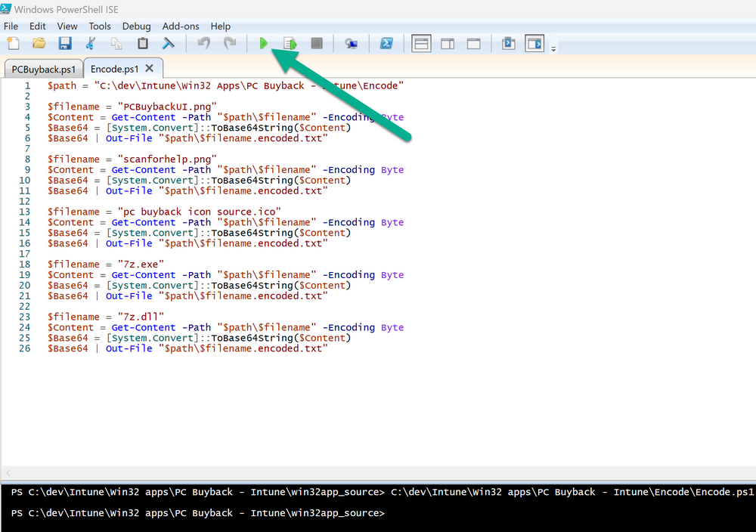Screen dimensions: 756x532
Task: Open the Debug menu
Action: (x=136, y=26)
